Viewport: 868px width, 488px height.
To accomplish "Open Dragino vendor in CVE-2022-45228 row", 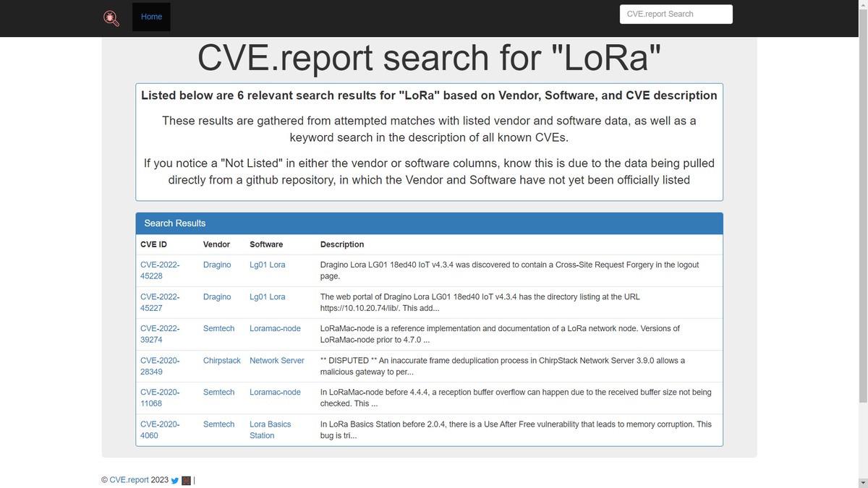I will click(x=217, y=265).
